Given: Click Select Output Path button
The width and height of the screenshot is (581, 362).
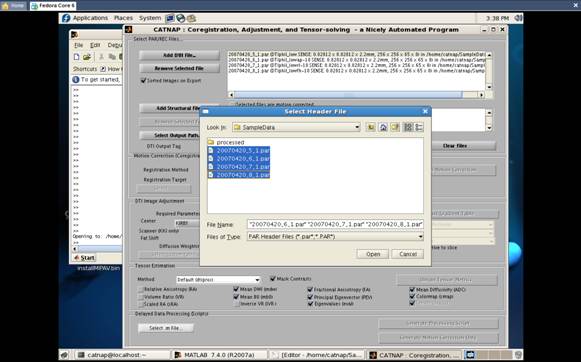Looking at the screenshot, I should coord(170,135).
